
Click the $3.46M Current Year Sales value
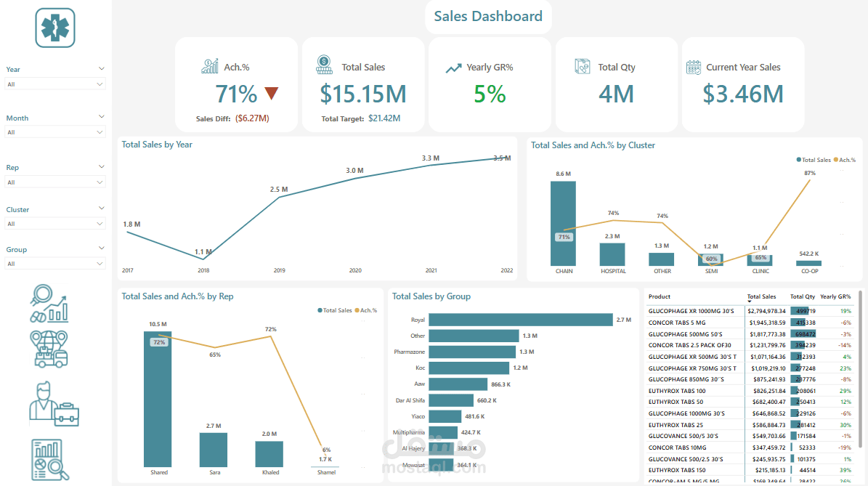tap(743, 94)
